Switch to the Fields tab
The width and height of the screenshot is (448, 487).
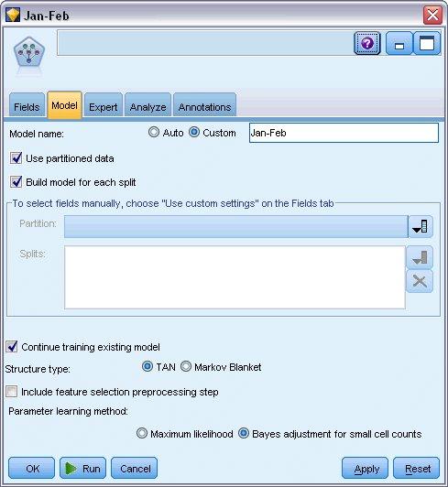27,105
